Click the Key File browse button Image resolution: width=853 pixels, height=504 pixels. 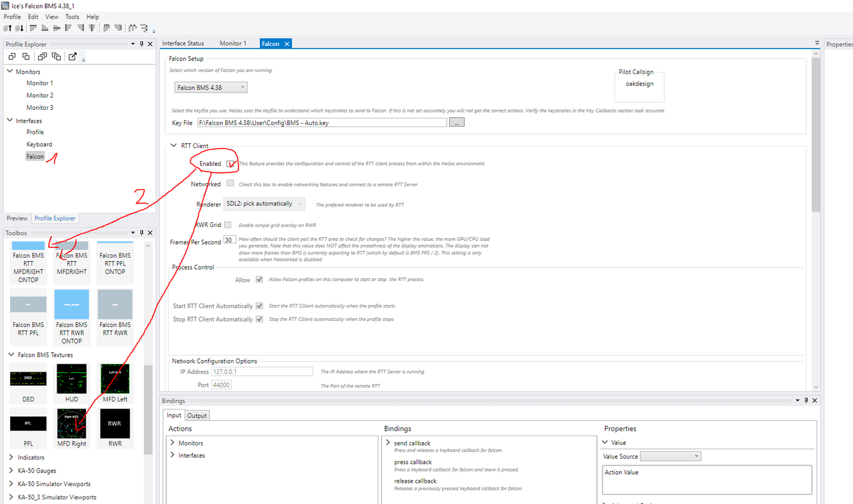pyautogui.click(x=456, y=123)
